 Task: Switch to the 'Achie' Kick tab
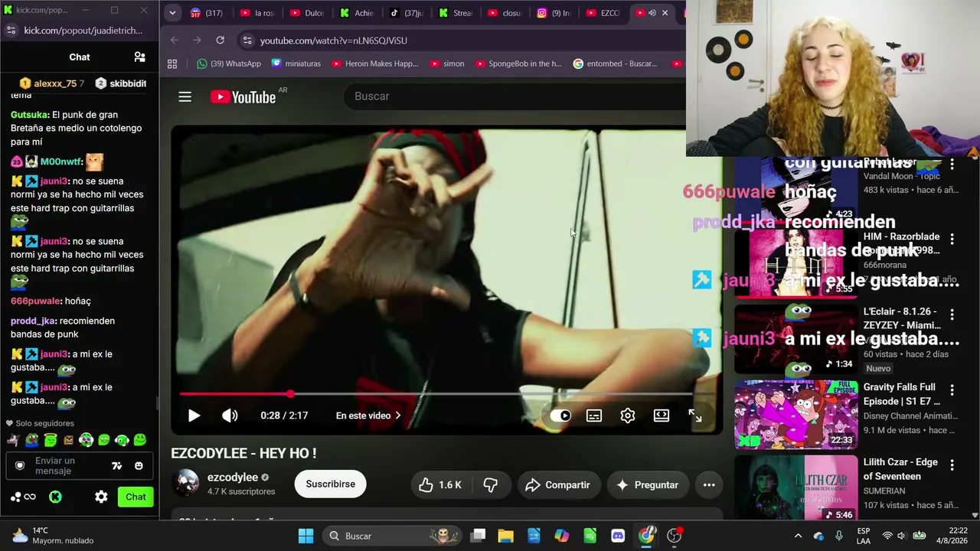358,13
